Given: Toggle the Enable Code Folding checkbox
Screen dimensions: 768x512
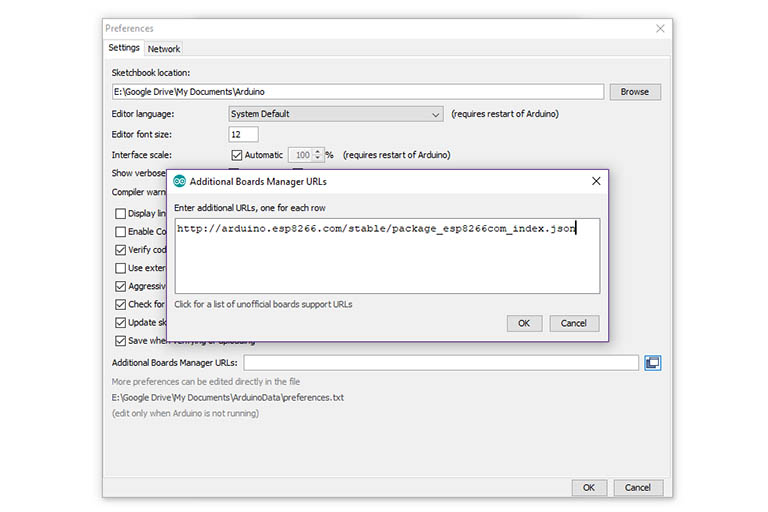Looking at the screenshot, I should pos(120,232).
